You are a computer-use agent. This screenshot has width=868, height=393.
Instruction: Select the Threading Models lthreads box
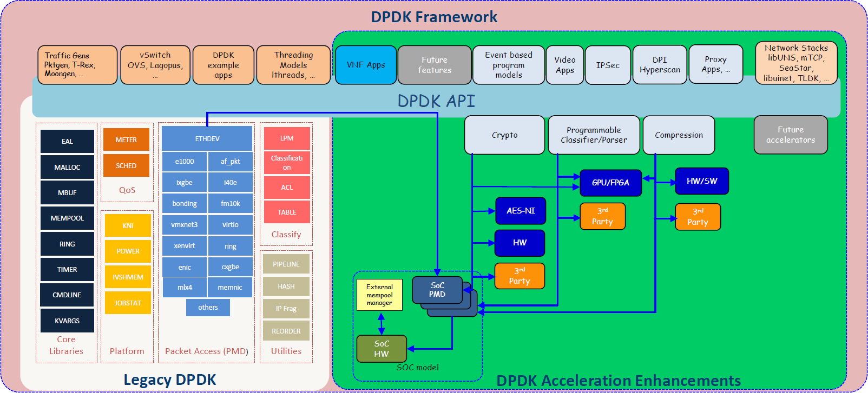tap(293, 65)
